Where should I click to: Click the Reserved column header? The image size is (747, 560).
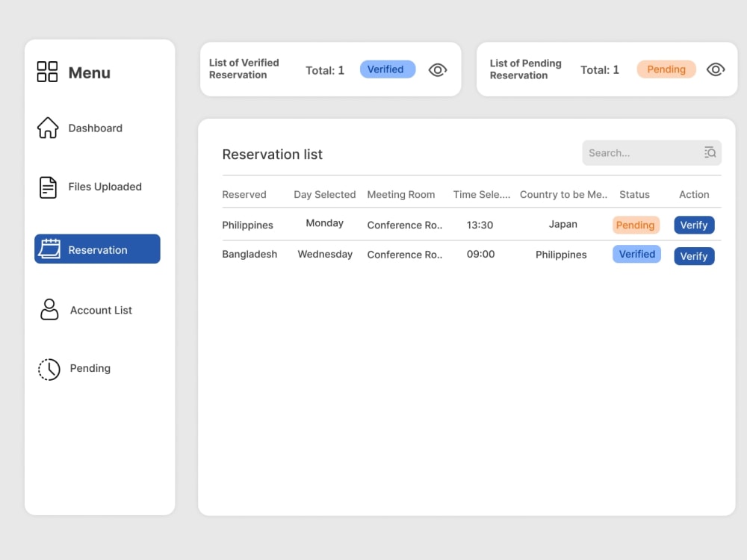[x=244, y=194]
